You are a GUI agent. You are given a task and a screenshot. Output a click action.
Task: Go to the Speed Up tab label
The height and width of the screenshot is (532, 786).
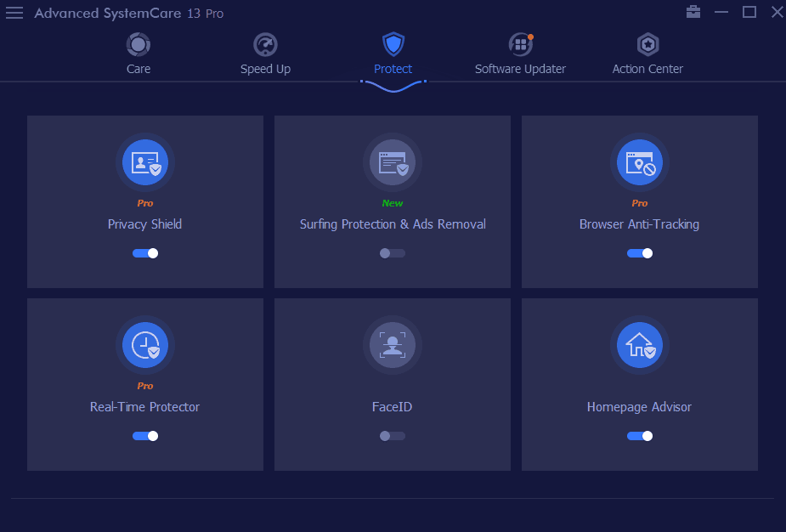[265, 69]
